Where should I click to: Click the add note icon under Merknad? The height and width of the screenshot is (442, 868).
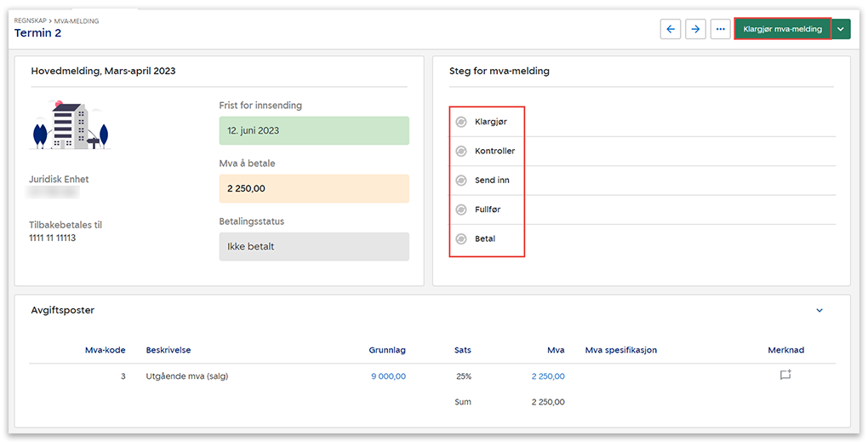785,375
